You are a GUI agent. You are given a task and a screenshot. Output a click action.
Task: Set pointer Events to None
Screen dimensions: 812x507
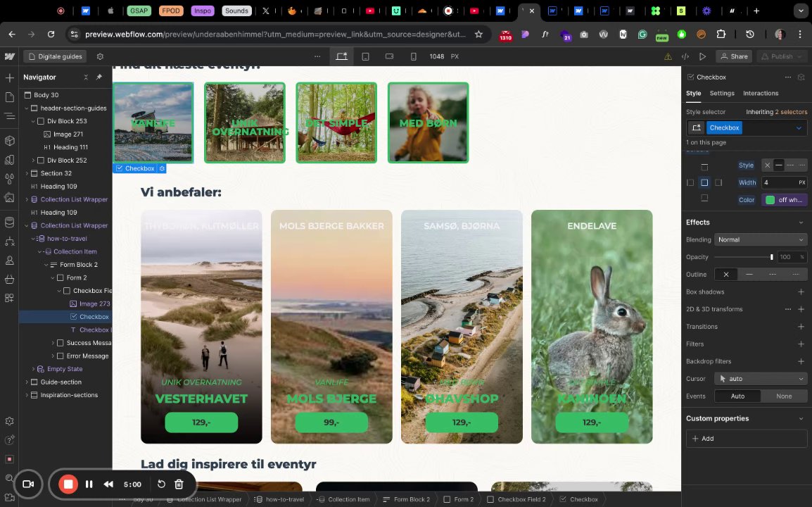(784, 396)
